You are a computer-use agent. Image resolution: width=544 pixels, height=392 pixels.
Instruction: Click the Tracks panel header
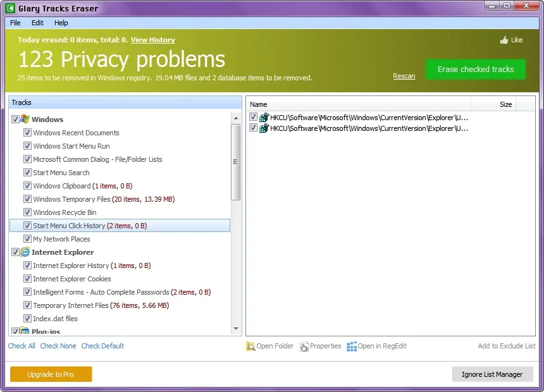pos(125,102)
